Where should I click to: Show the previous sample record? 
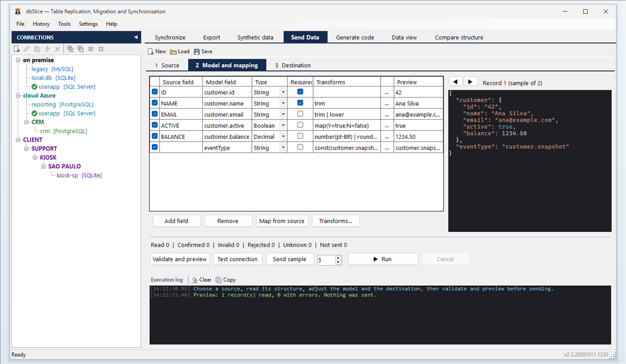pyautogui.click(x=456, y=82)
